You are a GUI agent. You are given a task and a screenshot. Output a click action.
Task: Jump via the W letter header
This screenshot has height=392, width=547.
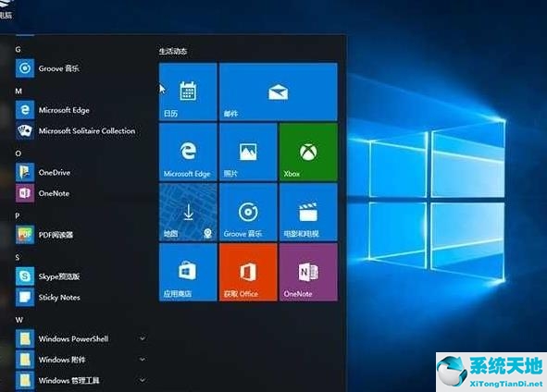(19, 320)
